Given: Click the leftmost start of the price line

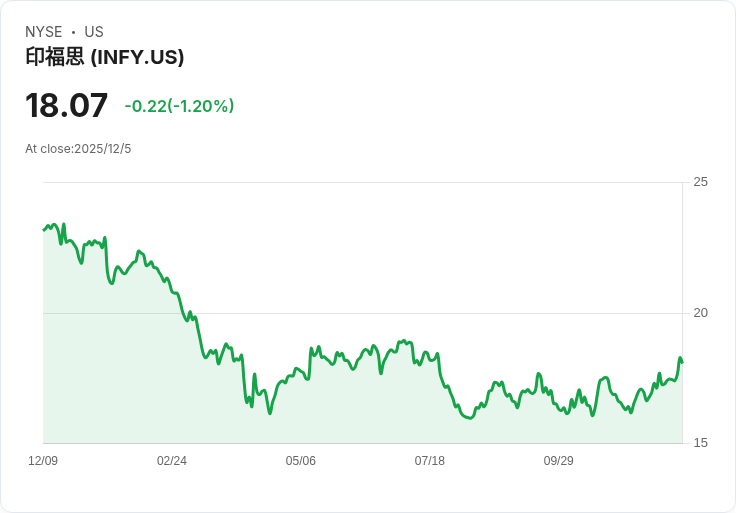Looking at the screenshot, I should pyautogui.click(x=44, y=230).
